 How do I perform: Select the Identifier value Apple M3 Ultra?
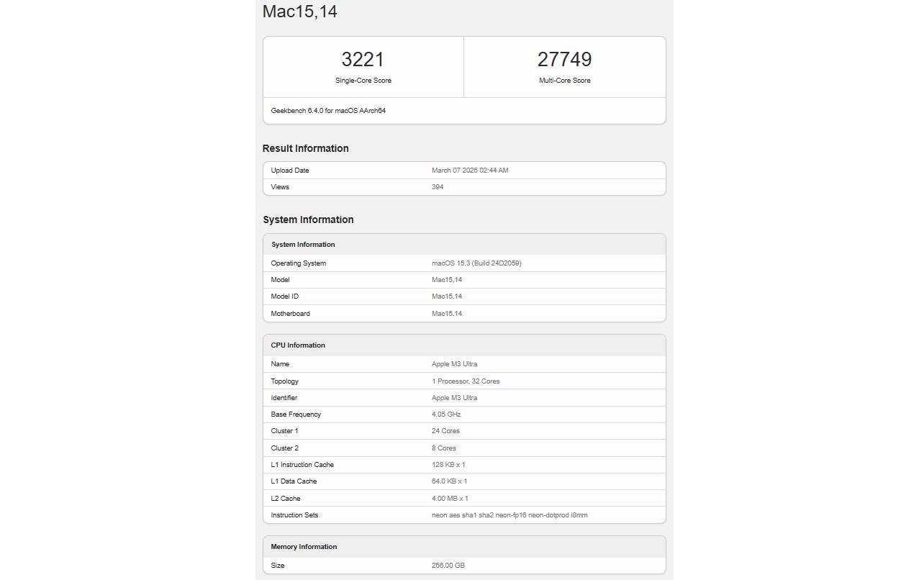[x=454, y=398]
